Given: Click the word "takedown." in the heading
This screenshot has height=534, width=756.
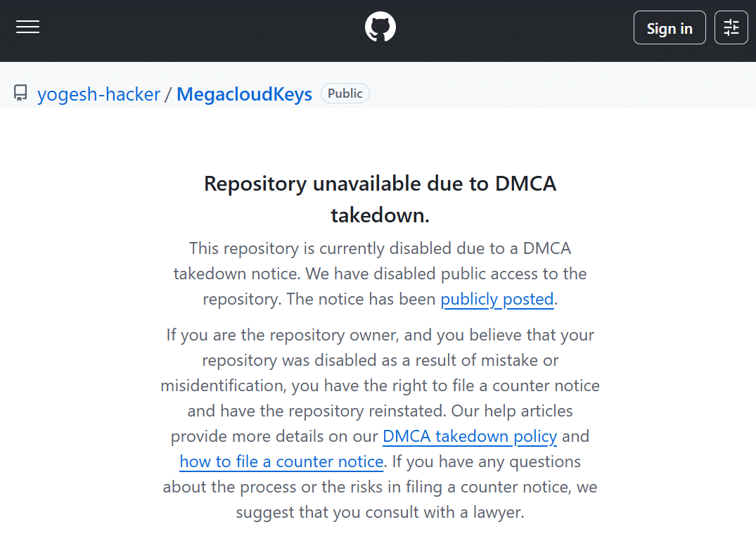Looking at the screenshot, I should click(x=380, y=215).
